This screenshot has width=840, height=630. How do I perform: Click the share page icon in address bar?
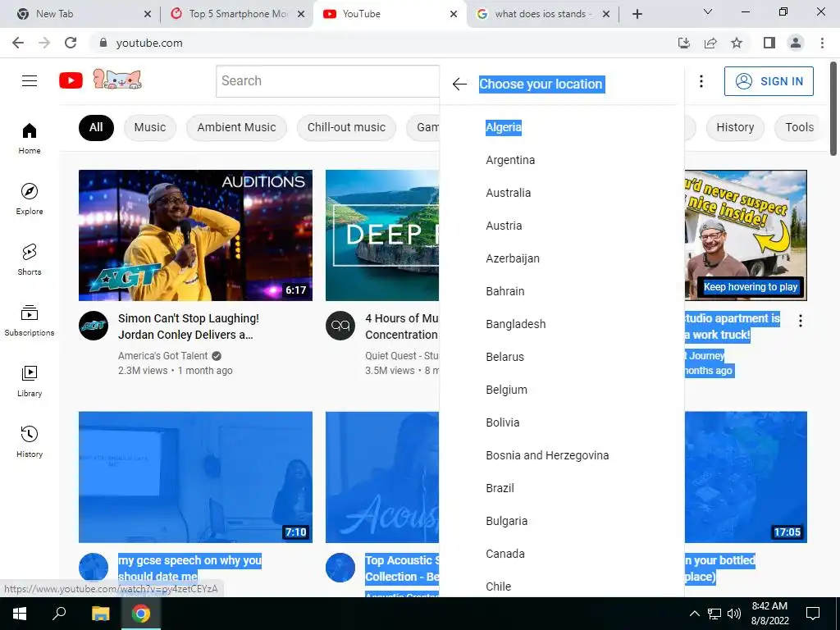[x=710, y=43]
